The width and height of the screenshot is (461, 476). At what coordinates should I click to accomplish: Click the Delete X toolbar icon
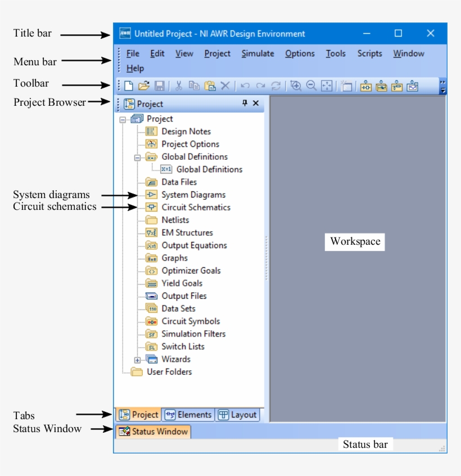[225, 86]
